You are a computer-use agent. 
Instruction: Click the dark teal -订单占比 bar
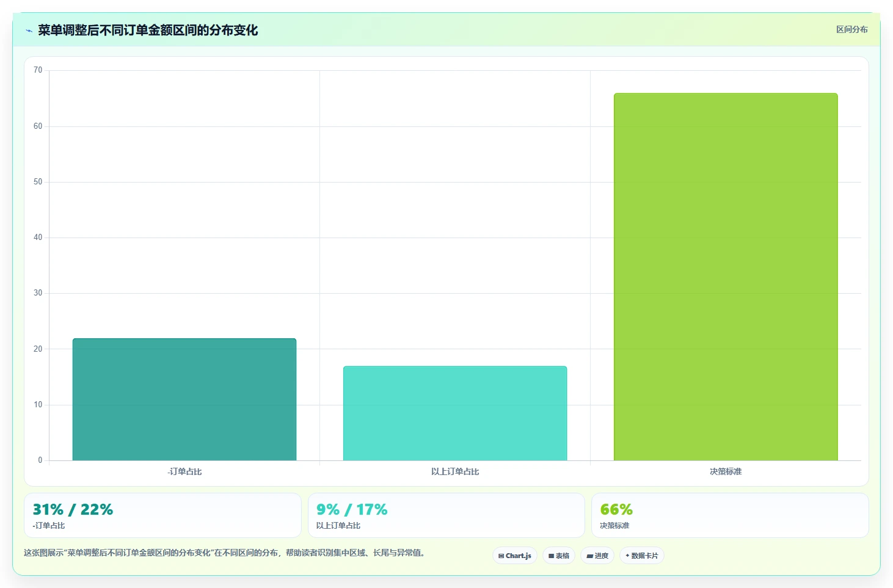pos(184,399)
